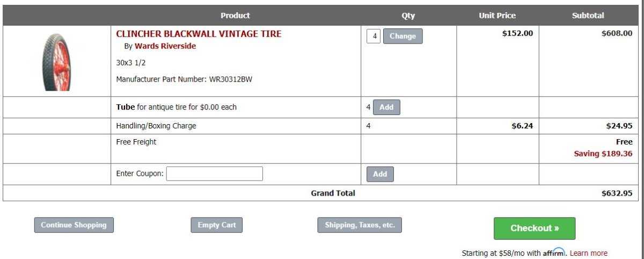
Task: Click the Unit Price column header
Action: point(497,16)
